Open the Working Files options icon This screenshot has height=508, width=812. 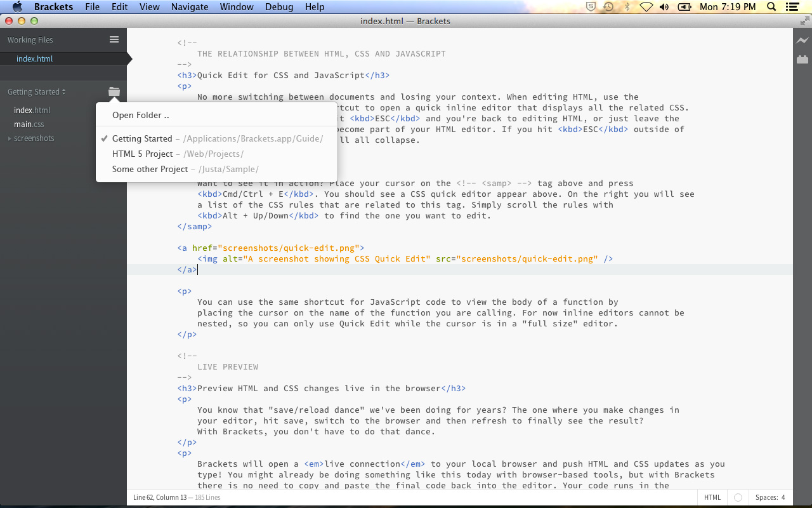[x=114, y=39]
